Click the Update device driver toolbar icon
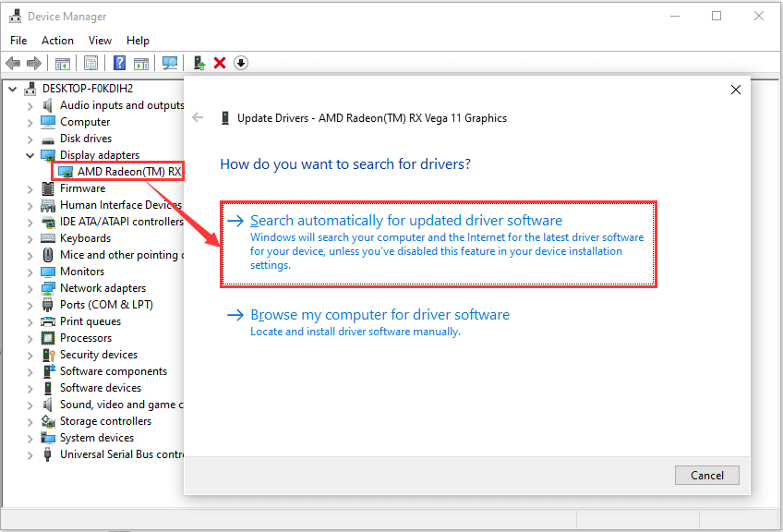The height and width of the screenshot is (532, 783). (199, 63)
